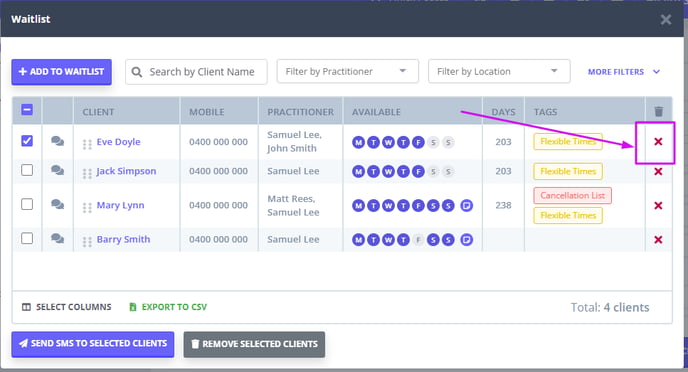The height and width of the screenshot is (372, 688).
Task: Toggle the select-all header checkbox
Action: [27, 109]
